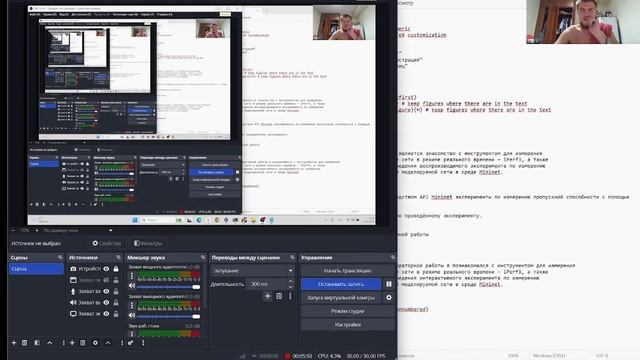The width and height of the screenshot is (640, 360).
Task: Click Остановить запись button
Action: [341, 284]
